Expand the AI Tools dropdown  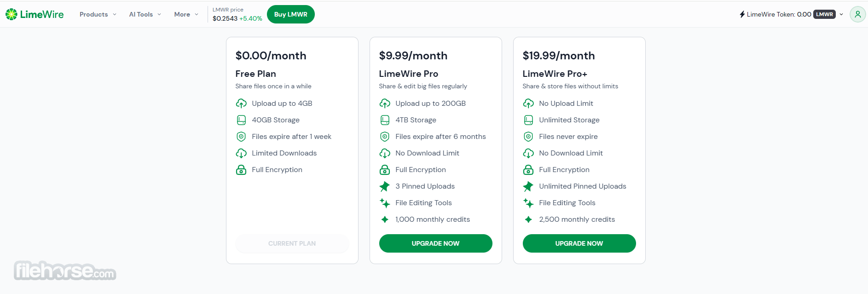145,14
